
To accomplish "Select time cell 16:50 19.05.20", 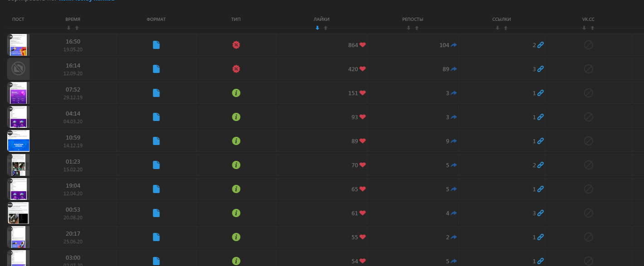I will (73, 45).
